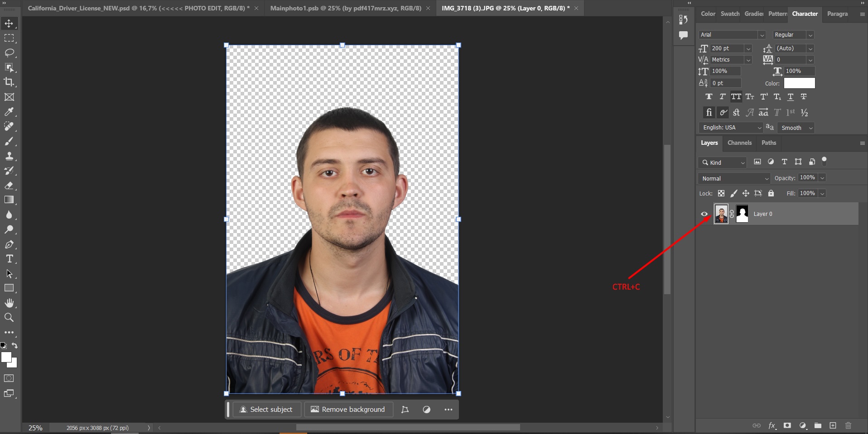Toggle Faux Italic in the Character panel
Viewport: 868px width, 434px height.
(722, 96)
